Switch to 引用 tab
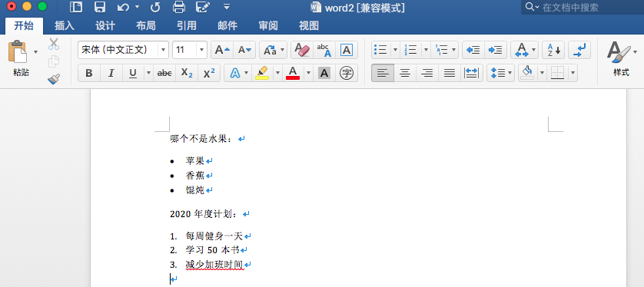644x287 pixels. pos(187,26)
